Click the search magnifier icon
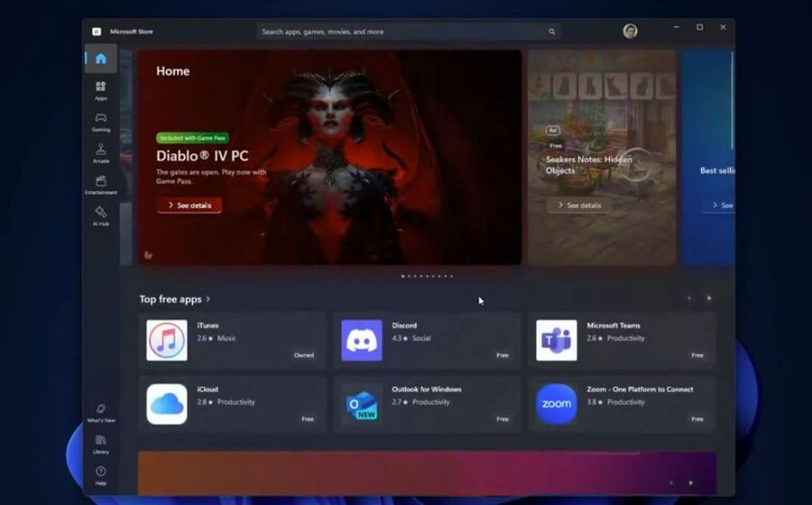Screen dimensions: 812x505 point(552,32)
